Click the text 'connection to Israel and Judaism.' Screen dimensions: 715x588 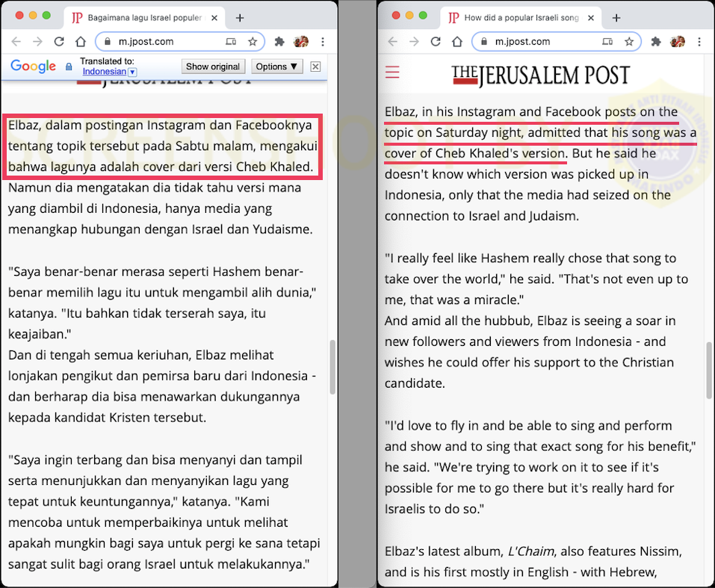click(x=482, y=216)
